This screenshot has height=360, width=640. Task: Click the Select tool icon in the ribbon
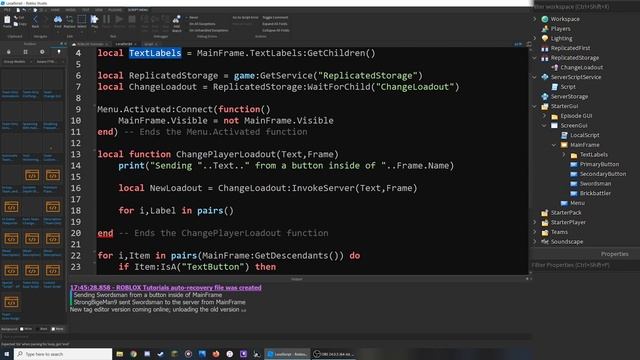(82, 19)
